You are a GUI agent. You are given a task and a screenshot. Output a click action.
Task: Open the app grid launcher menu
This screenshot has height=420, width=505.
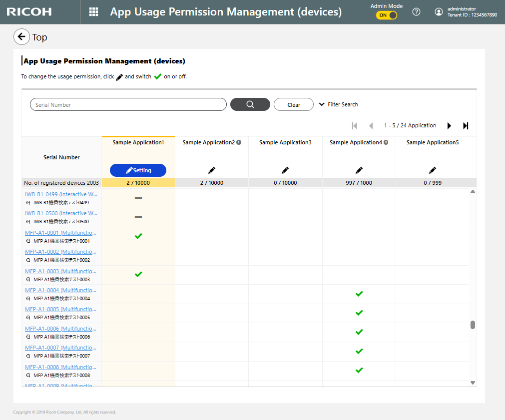tap(93, 12)
